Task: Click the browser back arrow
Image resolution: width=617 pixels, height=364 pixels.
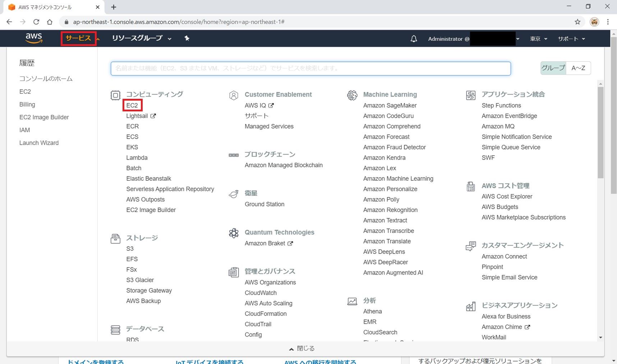Action: (x=9, y=22)
